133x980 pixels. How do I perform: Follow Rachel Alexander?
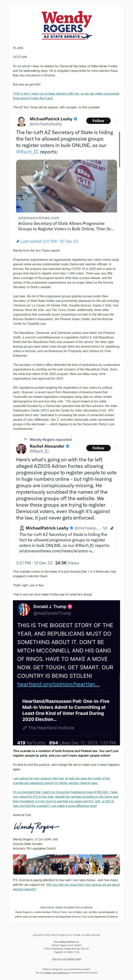pos(98,448)
